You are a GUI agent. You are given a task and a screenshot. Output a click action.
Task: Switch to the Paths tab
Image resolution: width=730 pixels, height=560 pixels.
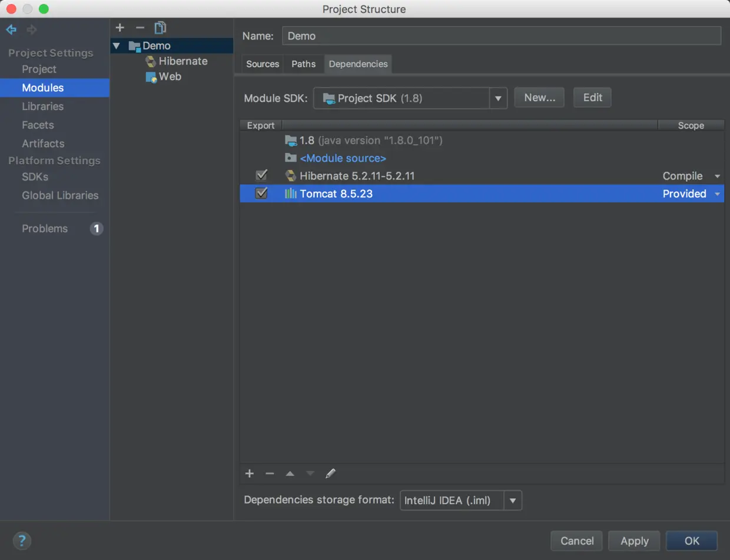point(304,64)
